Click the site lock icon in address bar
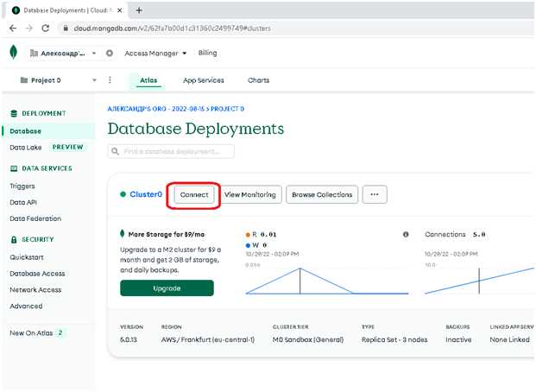 [66, 28]
